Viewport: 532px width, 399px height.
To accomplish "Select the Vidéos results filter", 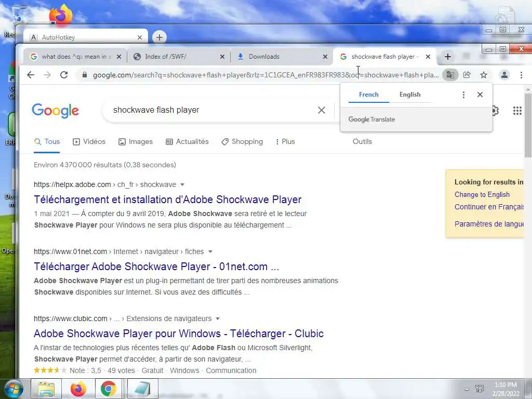I will click(89, 142).
